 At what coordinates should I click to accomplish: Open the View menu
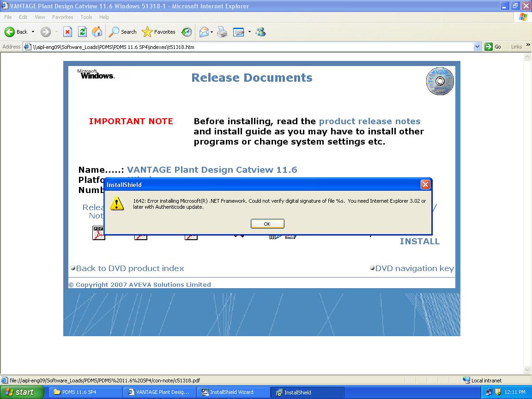pyautogui.click(x=40, y=17)
